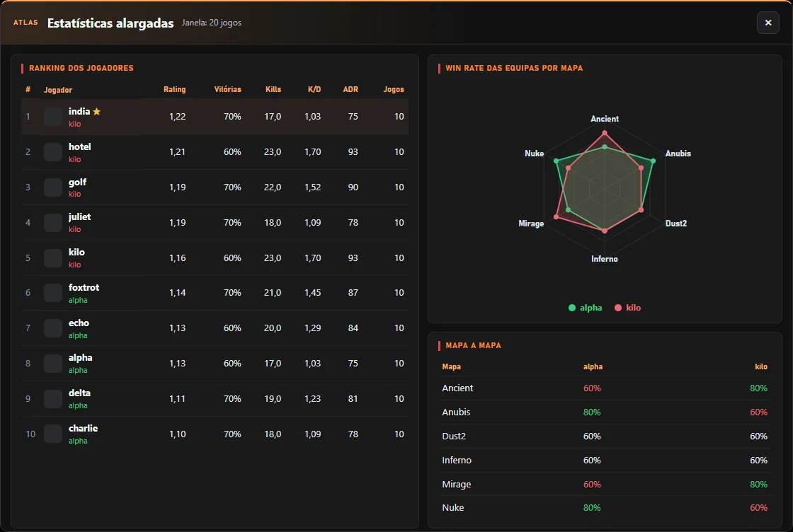
Task: Click the Dust2 axis label on radar
Action: point(675,224)
